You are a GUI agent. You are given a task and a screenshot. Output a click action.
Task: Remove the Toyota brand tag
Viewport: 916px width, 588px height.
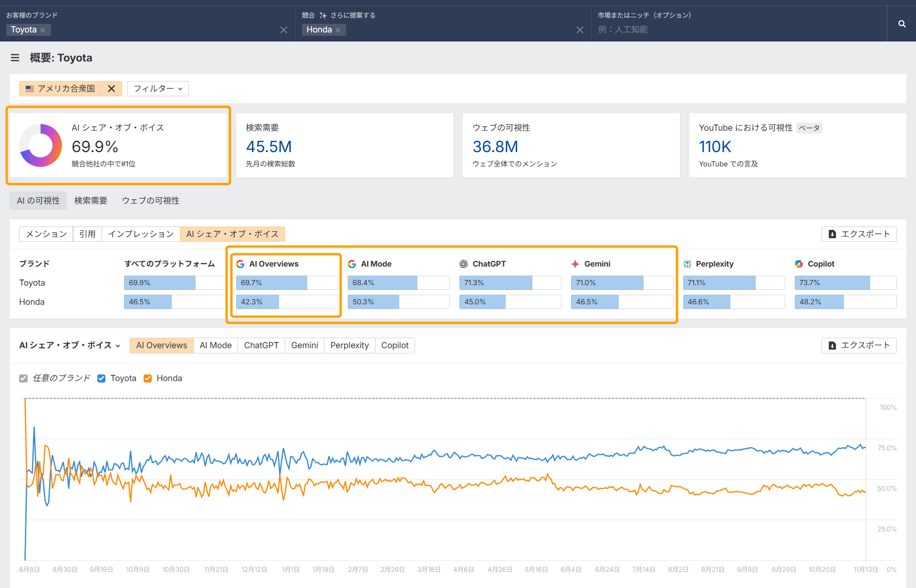pyautogui.click(x=43, y=30)
